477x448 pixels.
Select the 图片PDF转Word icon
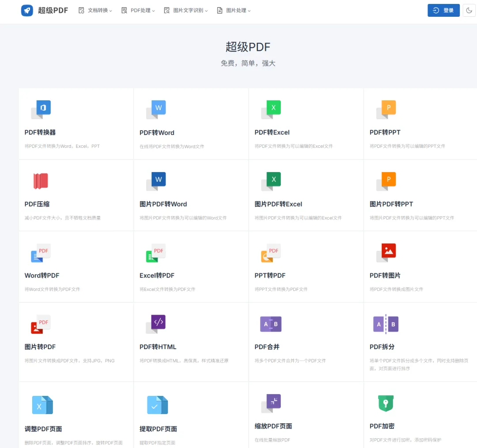click(x=156, y=181)
